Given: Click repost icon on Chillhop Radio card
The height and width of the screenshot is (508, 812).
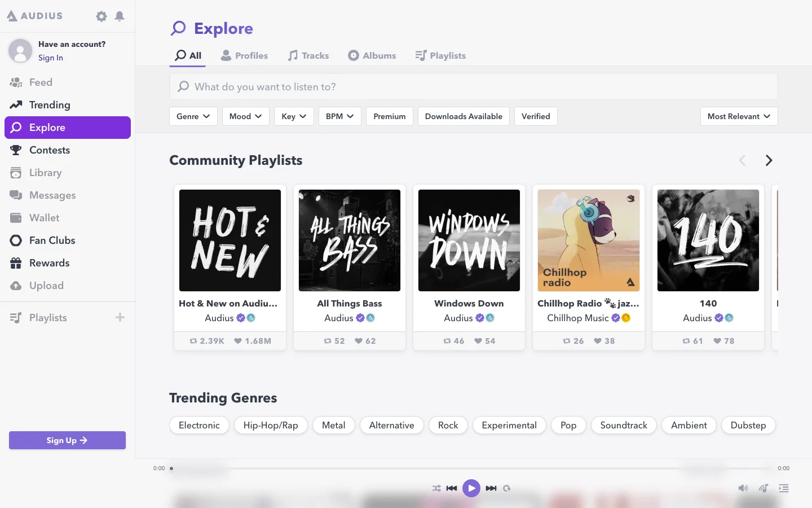Looking at the screenshot, I should click(567, 341).
